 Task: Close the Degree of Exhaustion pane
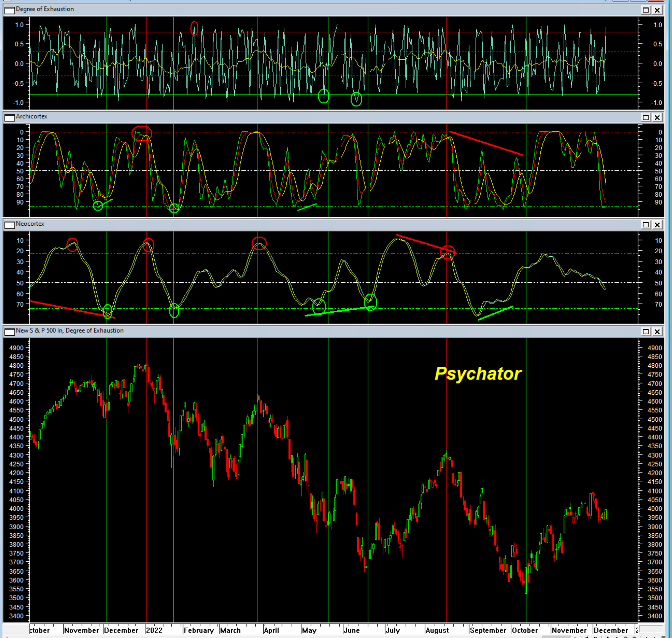[x=657, y=10]
